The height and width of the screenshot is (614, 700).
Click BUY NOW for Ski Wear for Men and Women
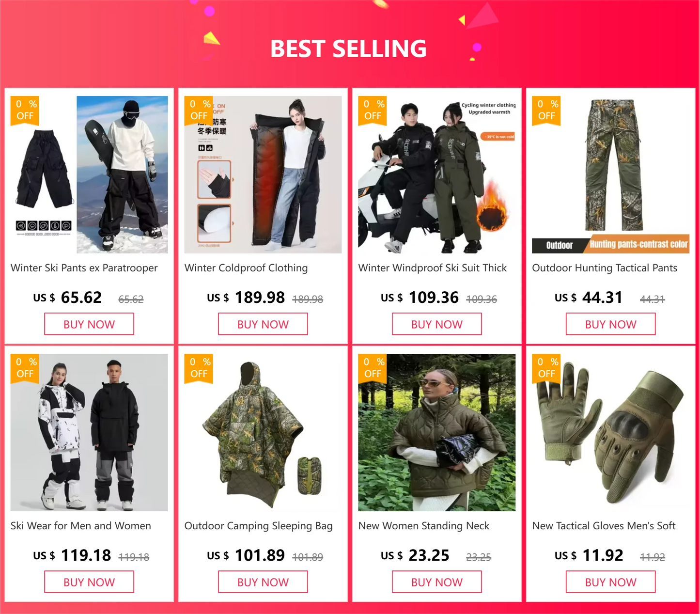coord(89,582)
